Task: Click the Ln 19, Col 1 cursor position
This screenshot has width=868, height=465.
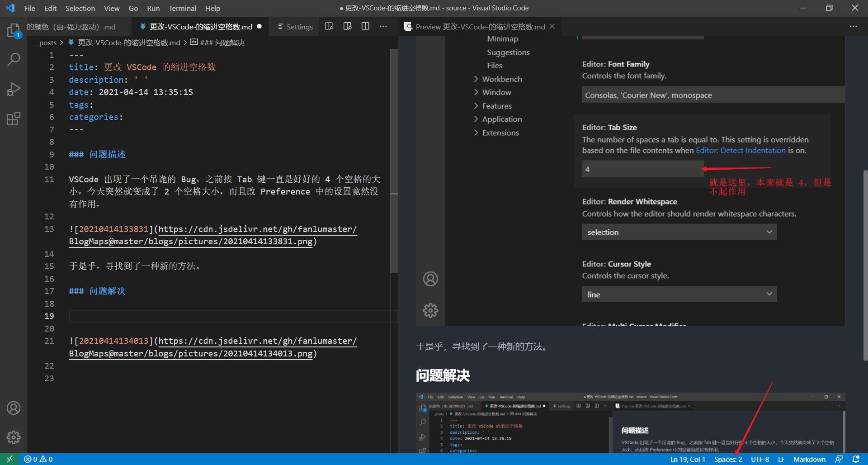Action: coord(688,459)
